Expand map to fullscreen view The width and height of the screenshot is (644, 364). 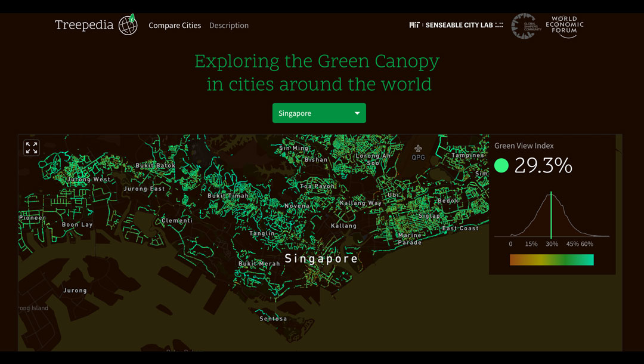point(32,147)
